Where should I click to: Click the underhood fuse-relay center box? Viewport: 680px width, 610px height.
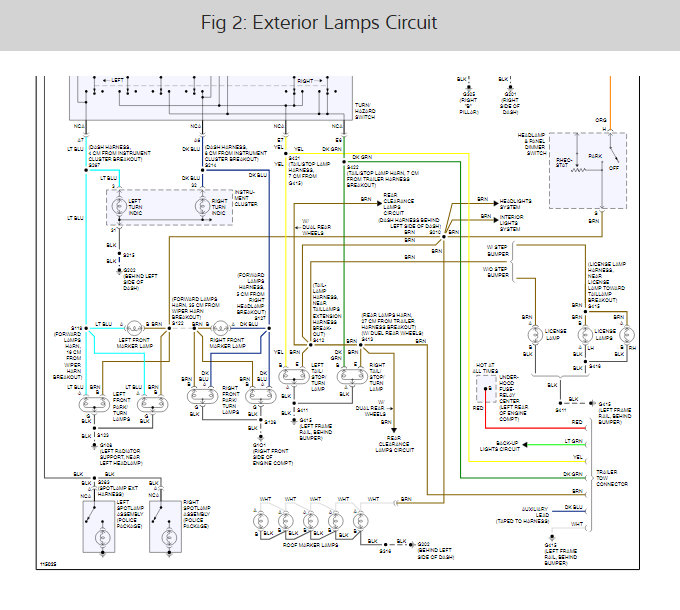click(x=487, y=389)
